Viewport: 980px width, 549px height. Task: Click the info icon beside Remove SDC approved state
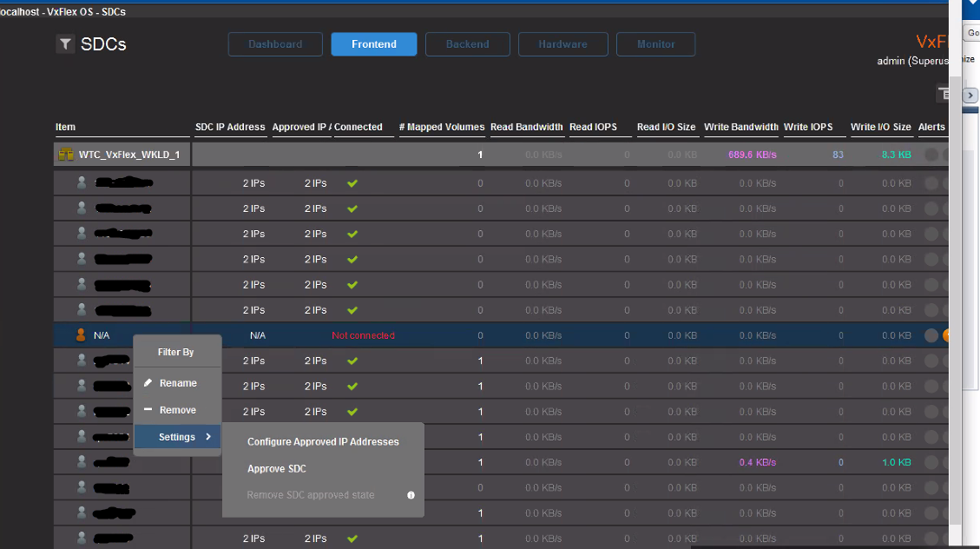point(411,495)
